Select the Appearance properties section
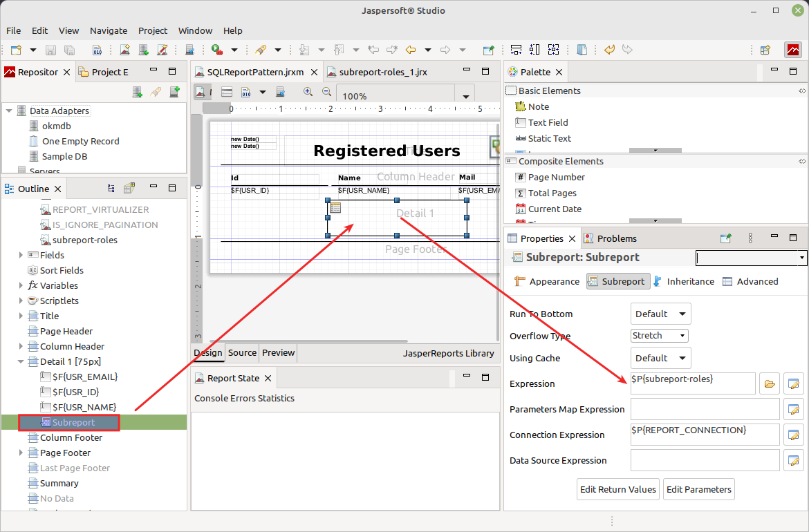Viewport: 809px width, 532px height. pyautogui.click(x=548, y=281)
